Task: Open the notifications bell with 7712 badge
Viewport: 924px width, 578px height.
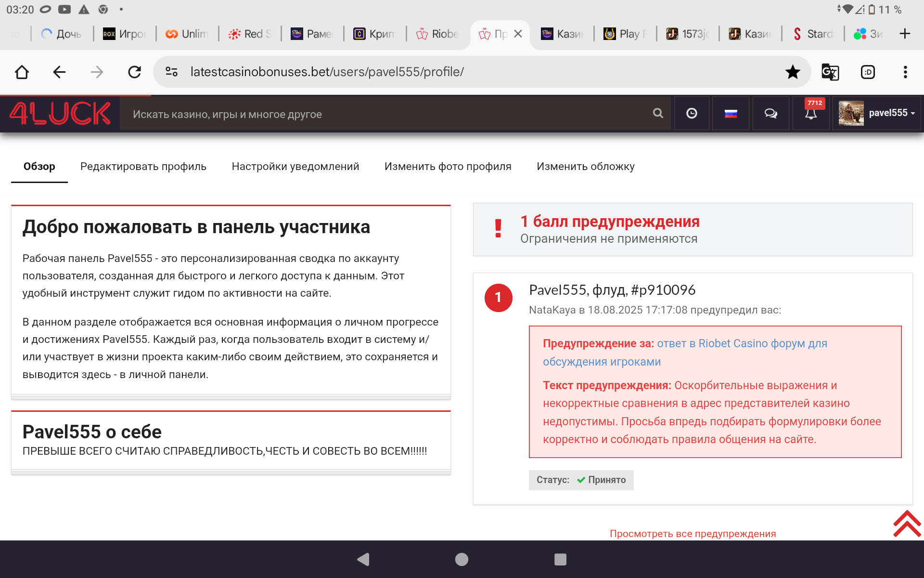Action: coord(811,114)
